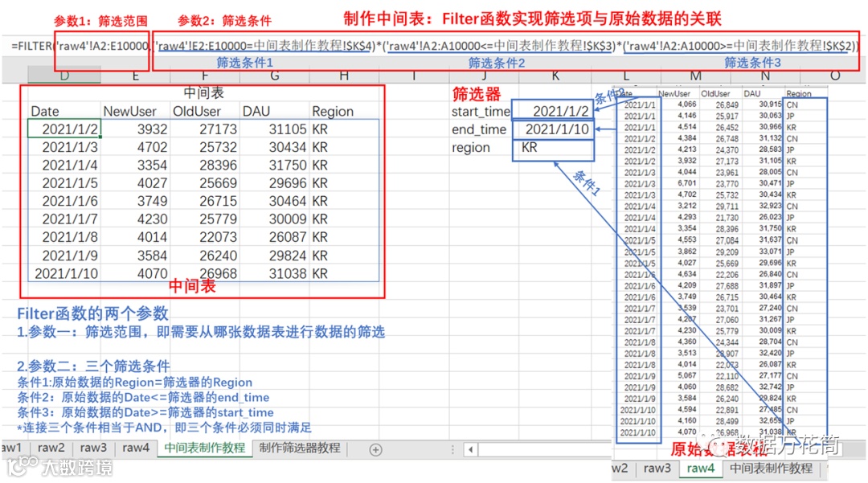Select the DAU header in the 中间表
The image size is (868, 483).
[256, 111]
